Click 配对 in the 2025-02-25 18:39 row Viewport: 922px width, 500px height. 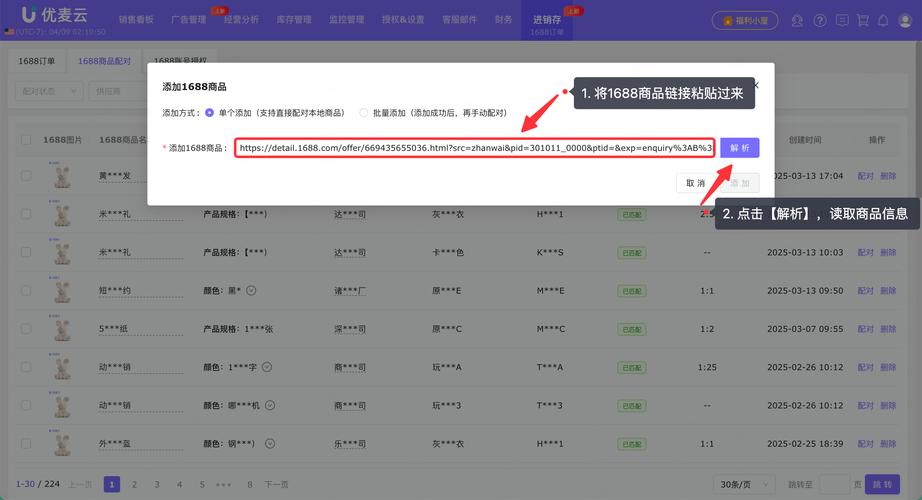pyautogui.click(x=866, y=444)
